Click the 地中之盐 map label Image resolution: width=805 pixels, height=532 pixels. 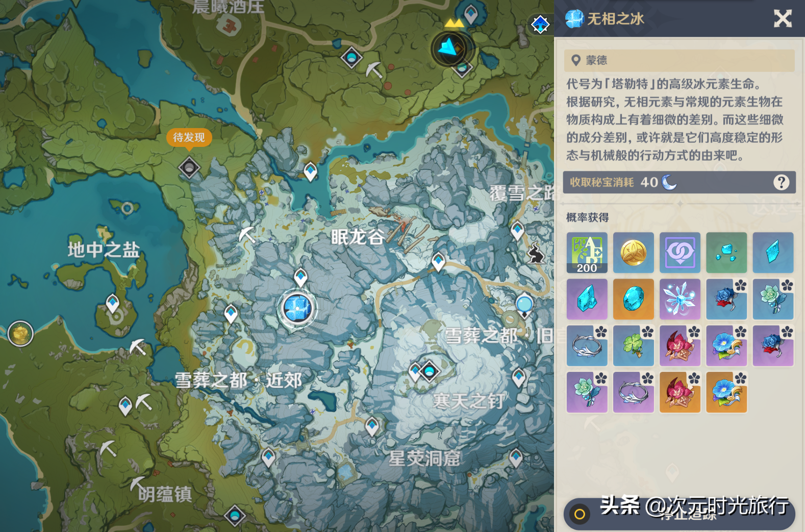click(104, 249)
